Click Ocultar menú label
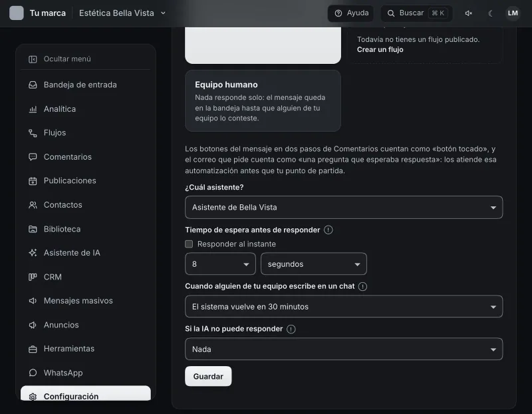Screen dimensions: 532x414 pos(67,59)
